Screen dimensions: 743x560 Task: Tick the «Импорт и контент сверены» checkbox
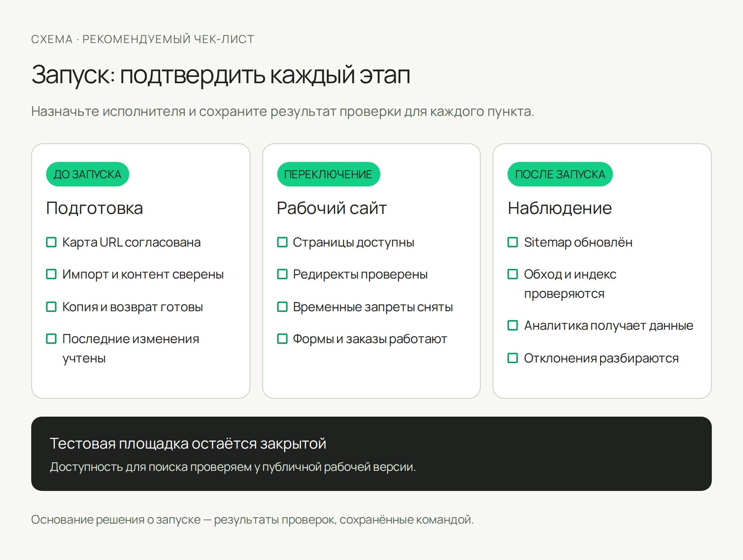[x=51, y=274]
